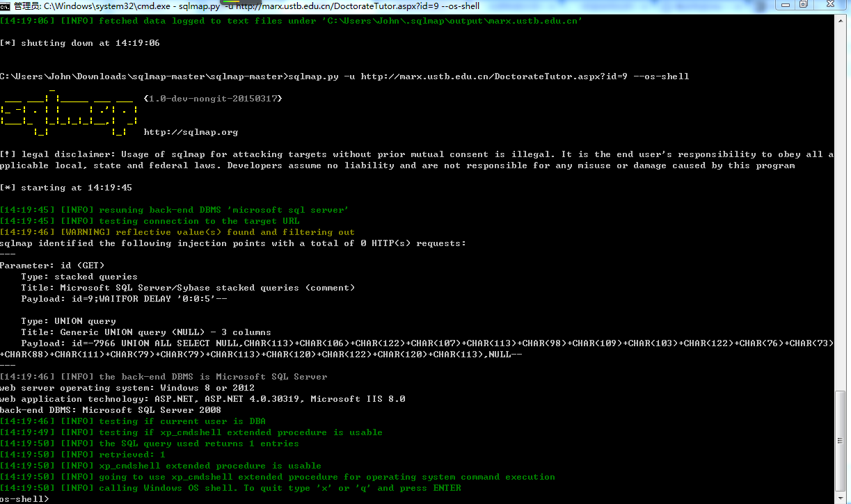Click '[*] shutting down at 14:19:06' line
The width and height of the screenshot is (851, 504).
coord(80,43)
